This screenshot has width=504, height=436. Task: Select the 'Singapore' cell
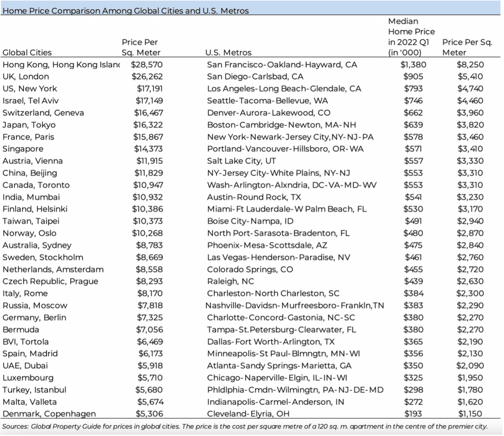(x=23, y=149)
